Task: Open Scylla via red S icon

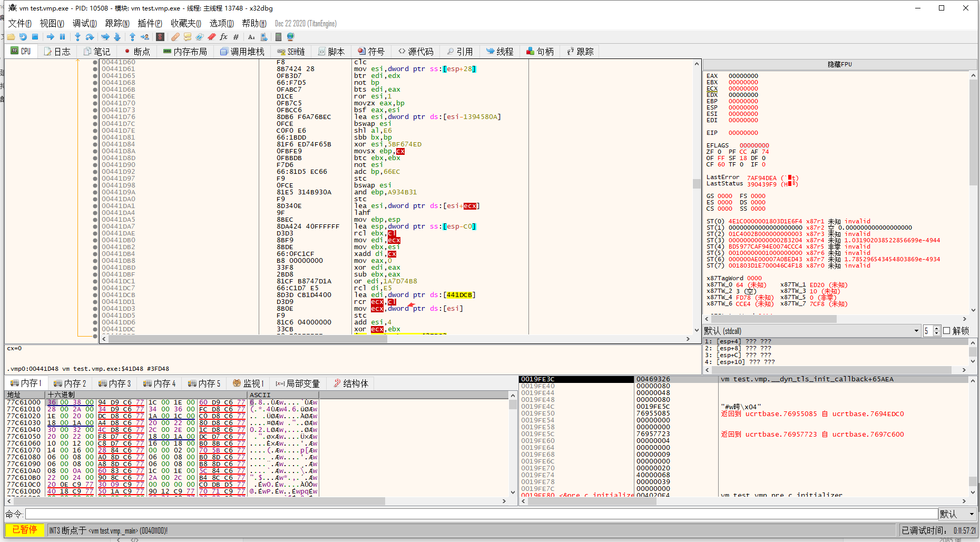Action: tap(160, 37)
